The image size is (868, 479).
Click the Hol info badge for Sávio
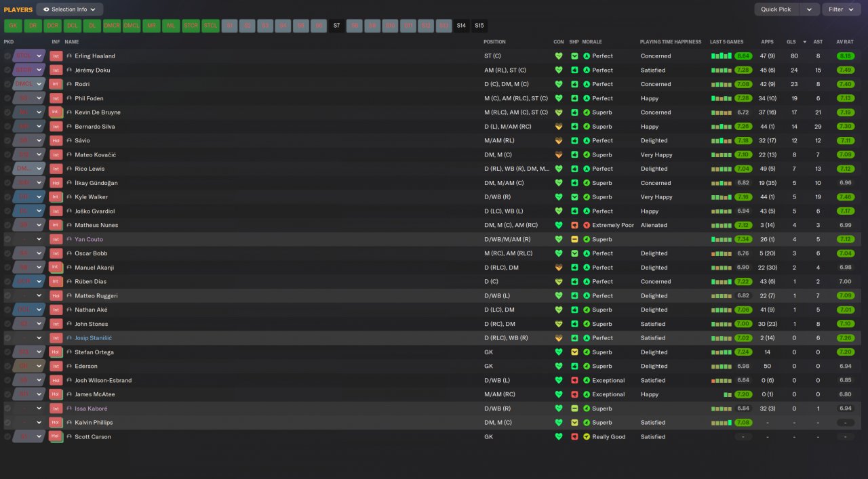pyautogui.click(x=56, y=141)
